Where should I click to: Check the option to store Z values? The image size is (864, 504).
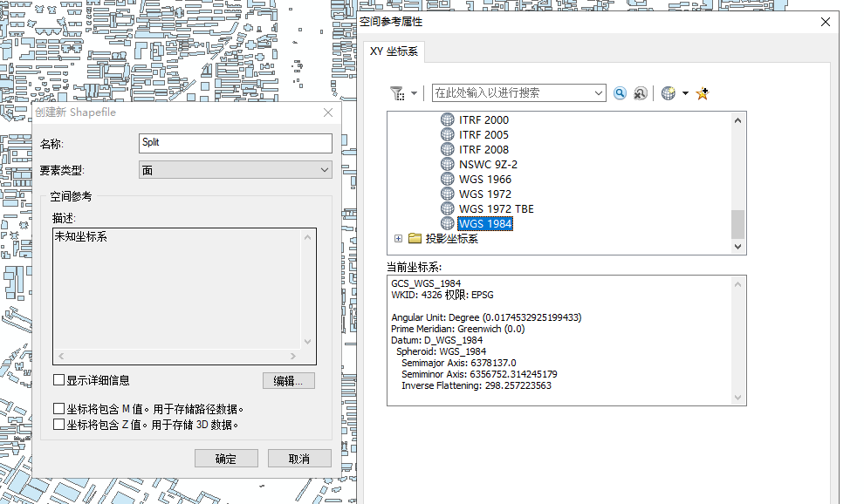pyautogui.click(x=58, y=422)
